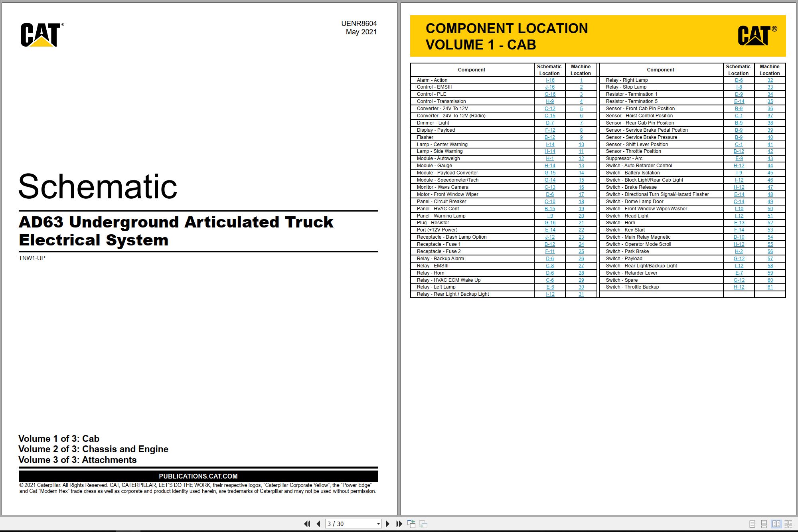The height and width of the screenshot is (532, 798).
Task: Open schematic location J-16 for Control - EMSIII
Action: [550, 87]
